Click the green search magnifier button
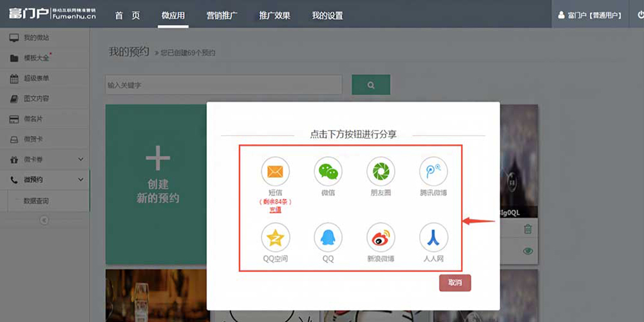The width and height of the screenshot is (644, 322). coord(371,85)
